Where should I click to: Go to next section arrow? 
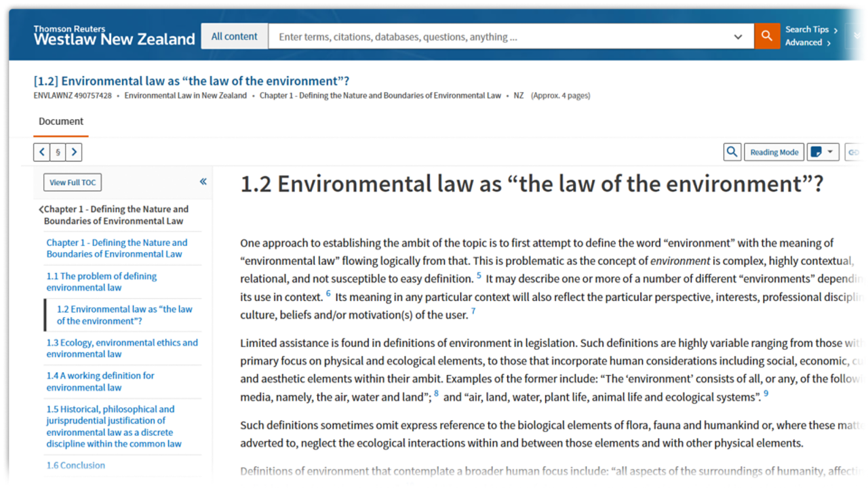coord(74,152)
